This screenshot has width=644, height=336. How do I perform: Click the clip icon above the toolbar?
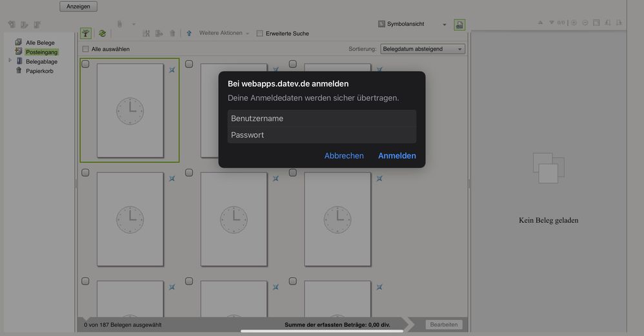[x=119, y=24]
